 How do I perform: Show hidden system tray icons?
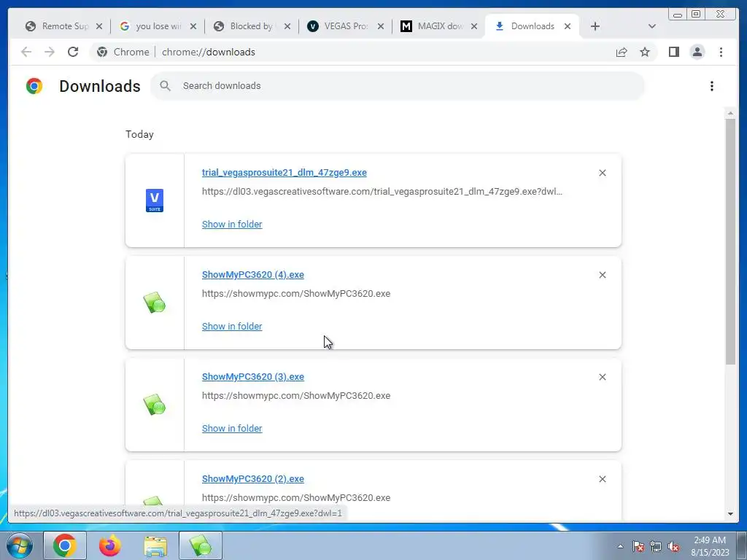tap(620, 546)
